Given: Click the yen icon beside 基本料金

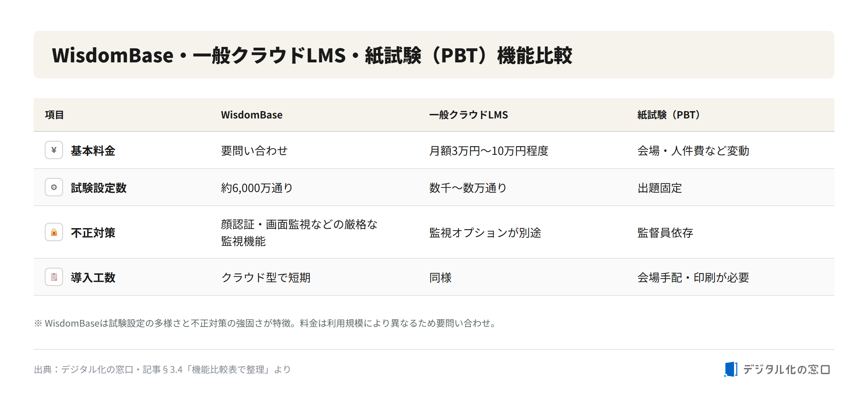Looking at the screenshot, I should [x=54, y=150].
